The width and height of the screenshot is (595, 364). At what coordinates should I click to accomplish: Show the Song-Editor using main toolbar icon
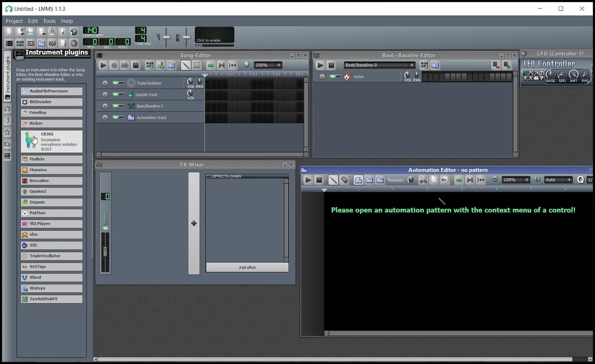coord(9,43)
